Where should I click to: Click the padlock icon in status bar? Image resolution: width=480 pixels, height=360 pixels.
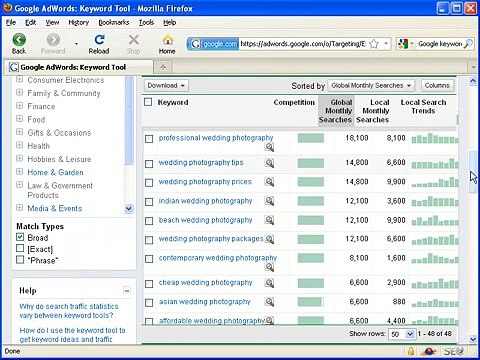(x=411, y=351)
